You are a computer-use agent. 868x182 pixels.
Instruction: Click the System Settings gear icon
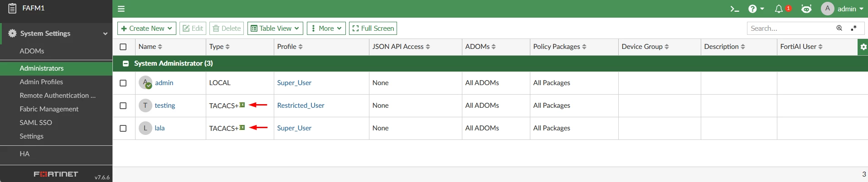pyautogui.click(x=12, y=33)
